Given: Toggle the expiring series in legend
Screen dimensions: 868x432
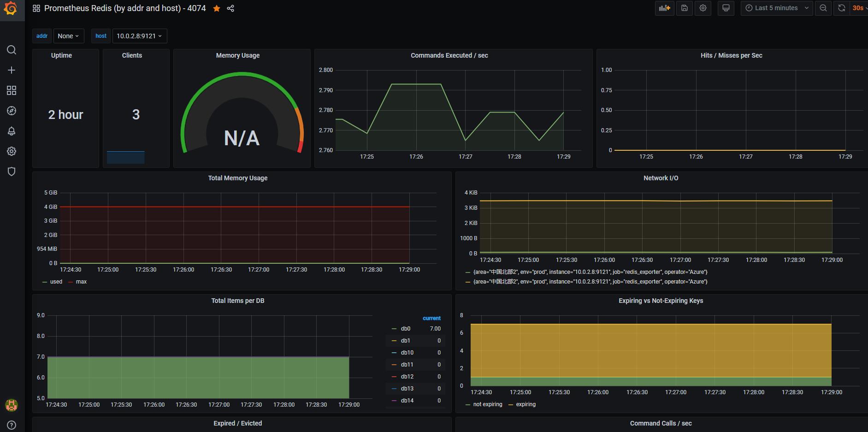Looking at the screenshot, I should tap(526, 404).
